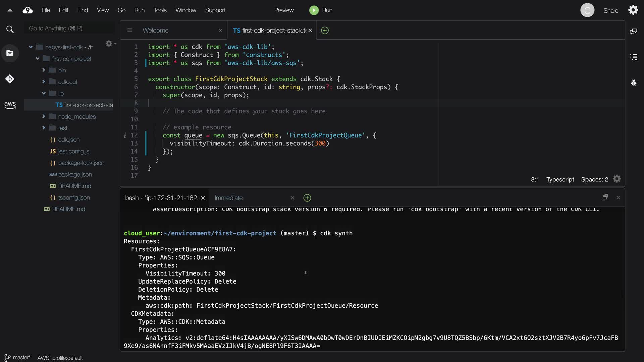
Task: Open editor settings gear in status bar
Action: coord(616,179)
